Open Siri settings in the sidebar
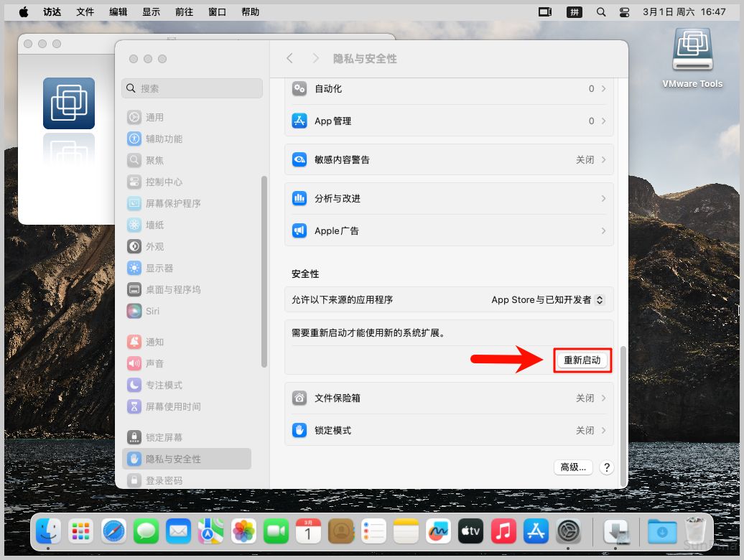Viewport: 744px width, 560px height. (152, 311)
